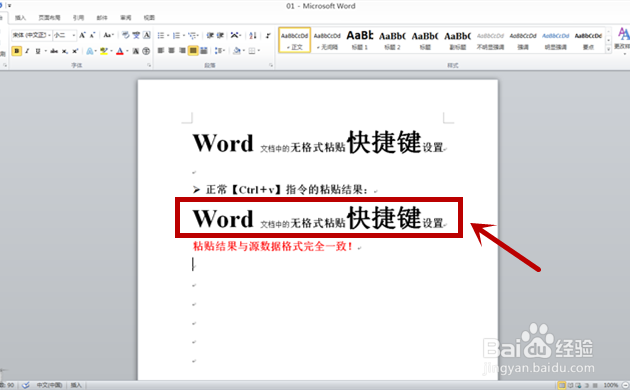Open Font Color dropdown arrow
This screenshot has width=630, height=390.
tap(127, 51)
